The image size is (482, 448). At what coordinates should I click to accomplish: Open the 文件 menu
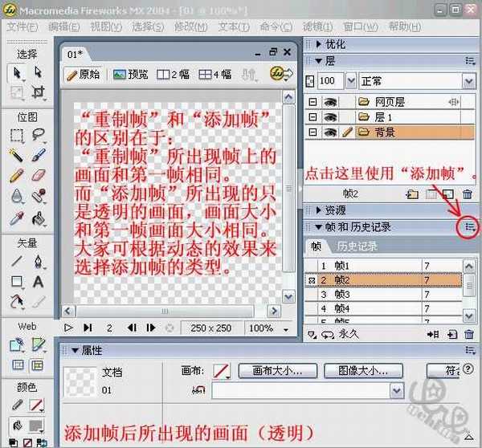22,27
